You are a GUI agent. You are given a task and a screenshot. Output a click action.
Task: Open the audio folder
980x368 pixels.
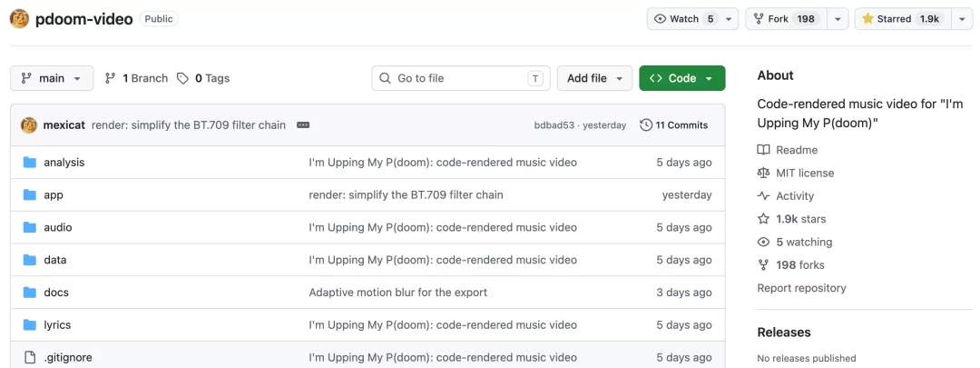click(x=57, y=228)
